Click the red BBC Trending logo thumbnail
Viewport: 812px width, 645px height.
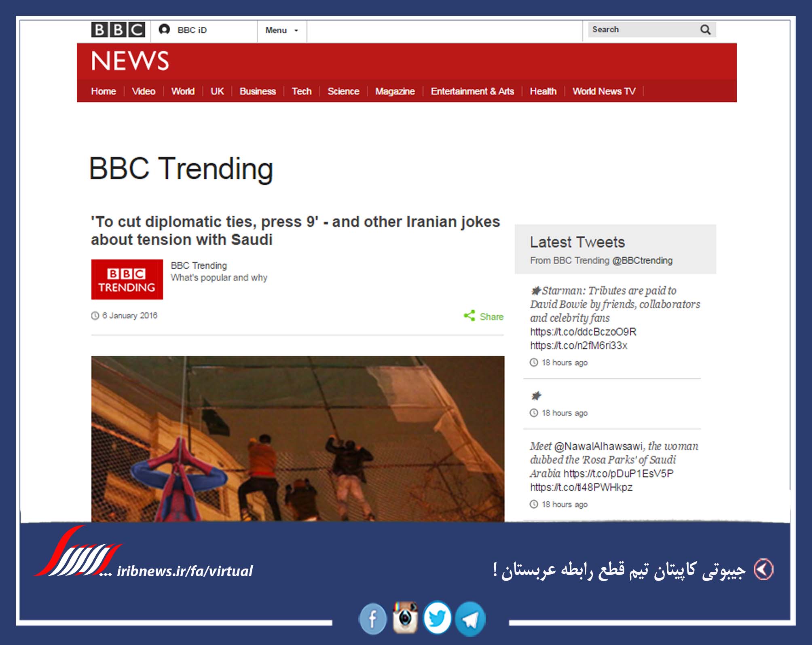(x=127, y=279)
